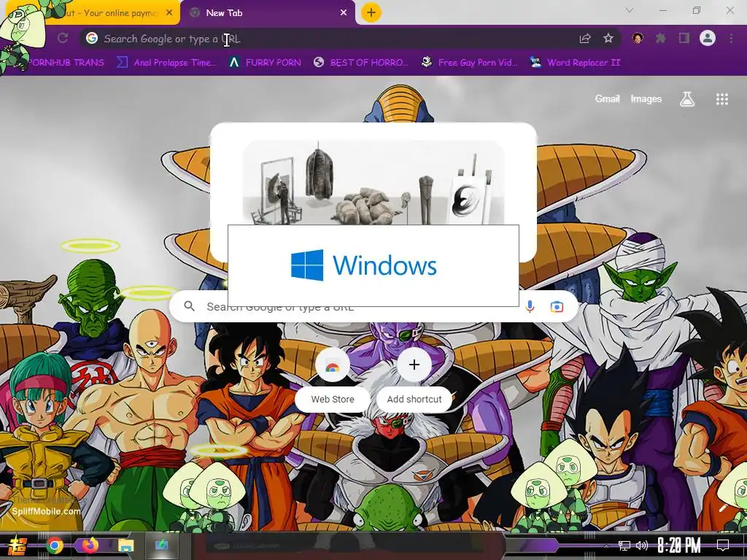Reload the page with the refresh icon

63,38
